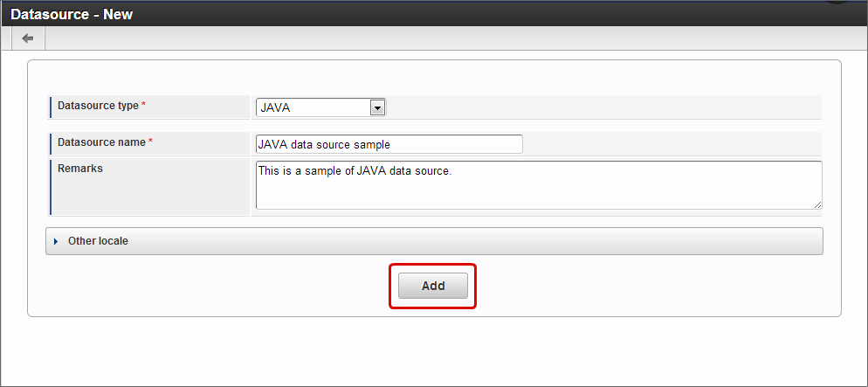
Task: Focus the Datasource name text field
Action: [389, 144]
